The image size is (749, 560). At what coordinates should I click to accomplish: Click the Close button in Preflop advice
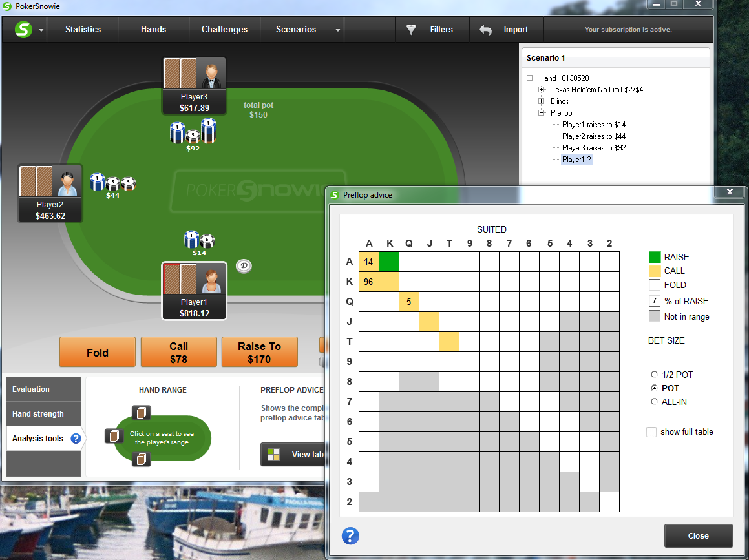point(698,535)
